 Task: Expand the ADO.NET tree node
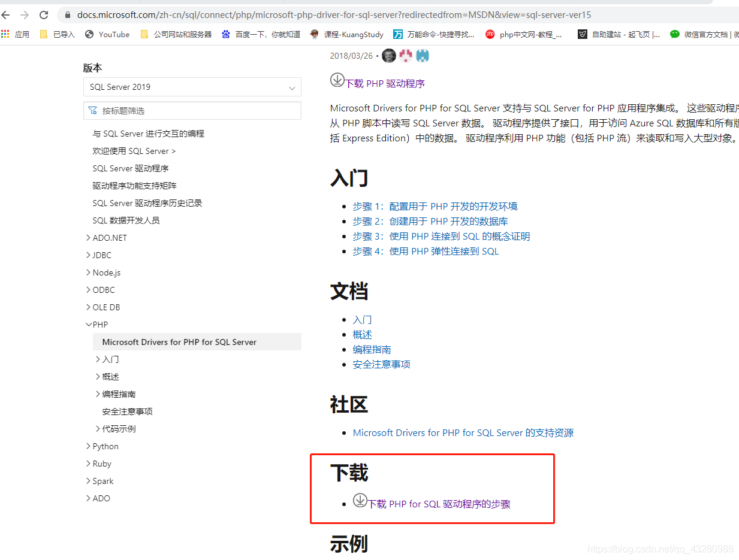pos(89,238)
